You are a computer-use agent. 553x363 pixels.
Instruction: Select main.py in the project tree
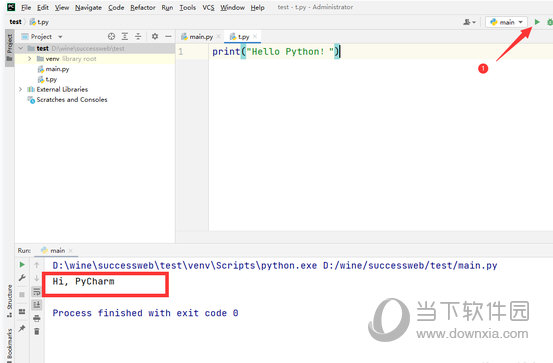(53, 69)
